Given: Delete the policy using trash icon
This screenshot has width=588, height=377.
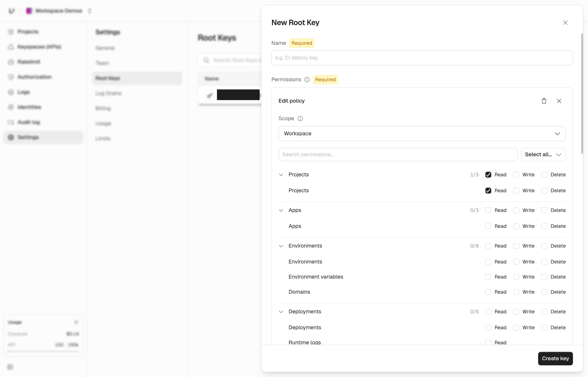Looking at the screenshot, I should point(544,101).
